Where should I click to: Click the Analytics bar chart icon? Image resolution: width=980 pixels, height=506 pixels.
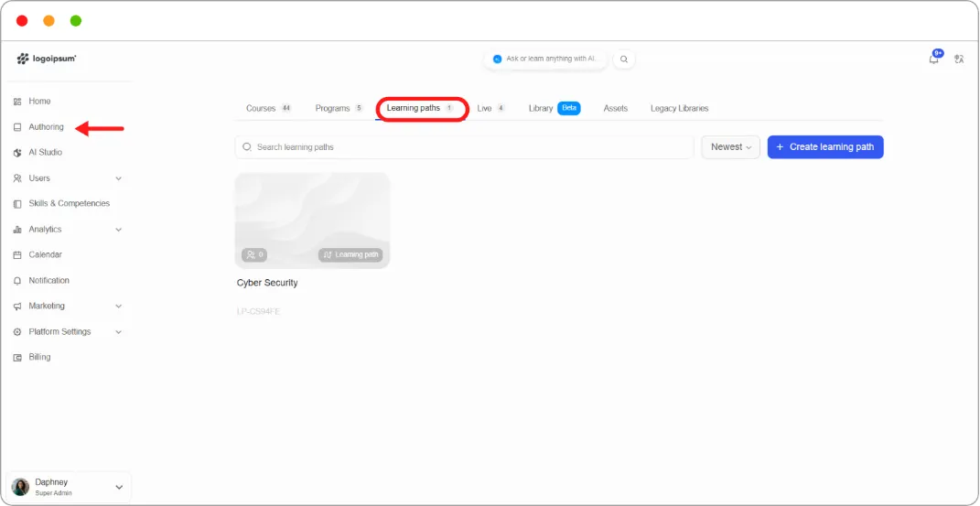tap(17, 230)
